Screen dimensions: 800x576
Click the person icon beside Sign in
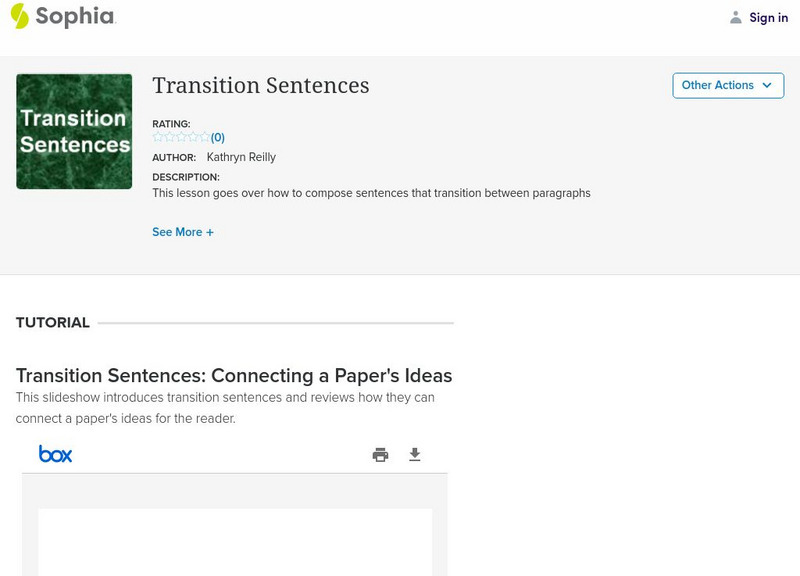(x=736, y=17)
